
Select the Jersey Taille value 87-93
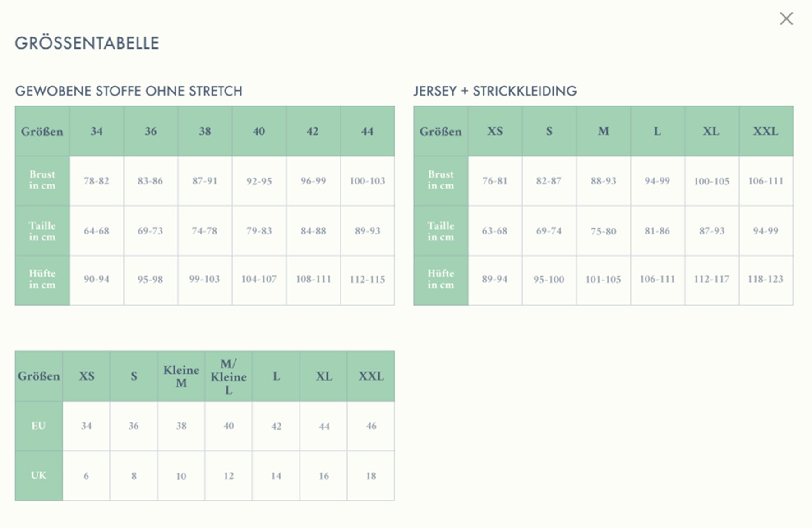(x=711, y=231)
